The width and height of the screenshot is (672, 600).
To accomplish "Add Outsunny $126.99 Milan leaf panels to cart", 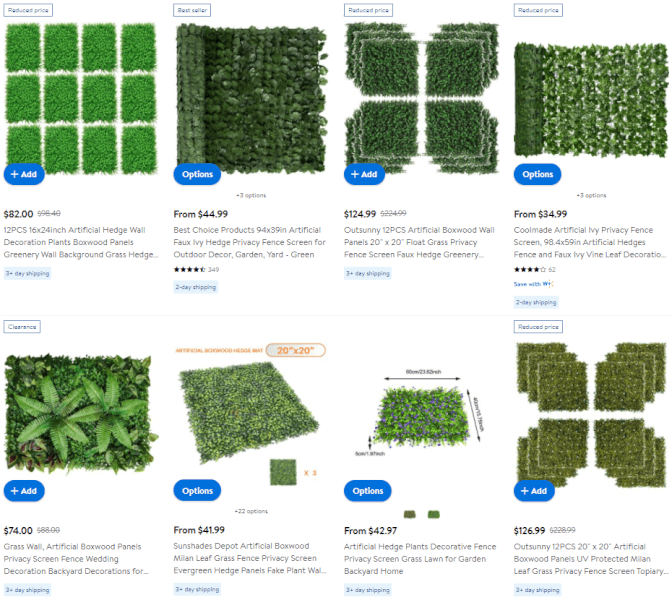I will 534,491.
